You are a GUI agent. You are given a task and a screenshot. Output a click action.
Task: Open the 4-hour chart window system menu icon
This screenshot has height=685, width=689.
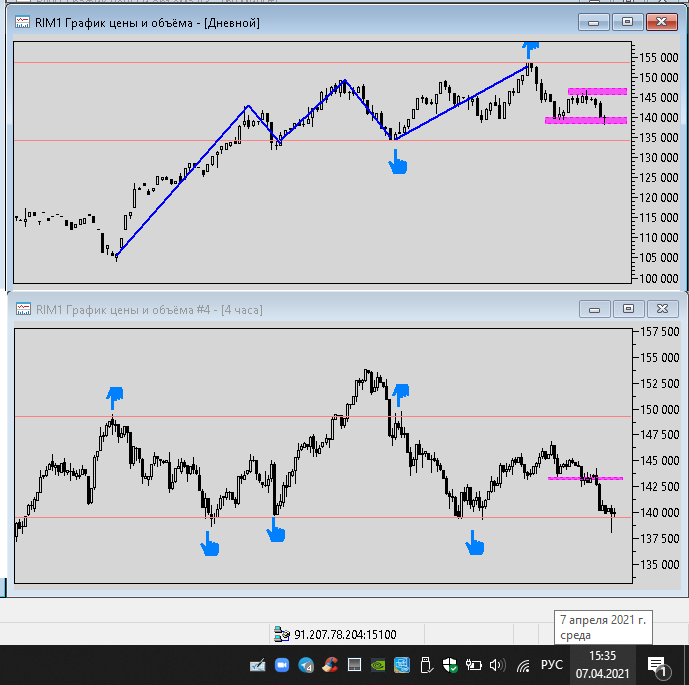tap(23, 309)
